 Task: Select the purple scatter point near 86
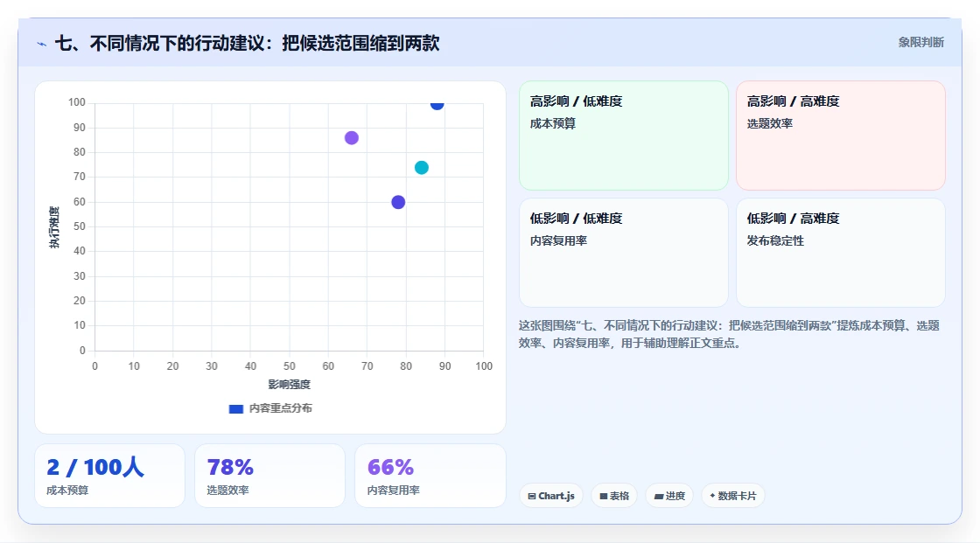tap(352, 138)
